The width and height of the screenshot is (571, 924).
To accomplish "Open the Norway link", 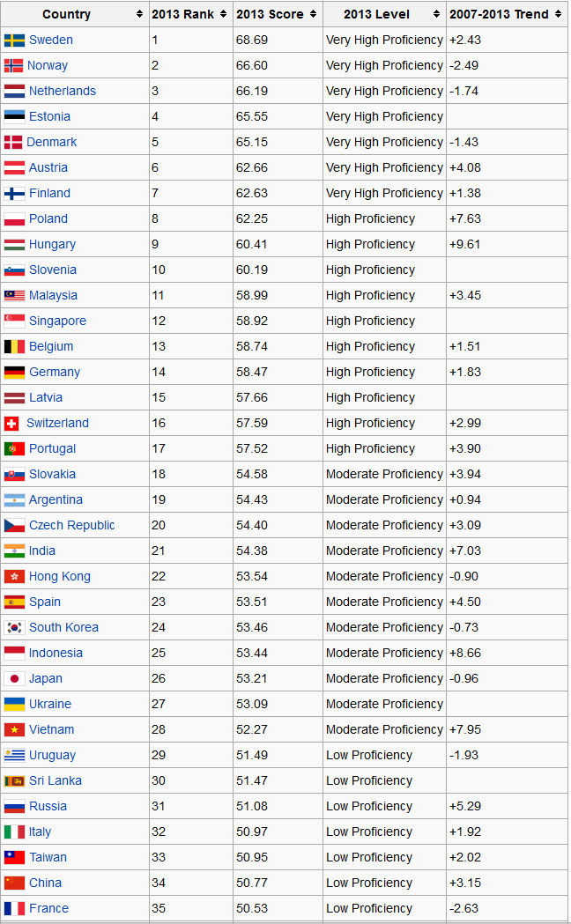I will click(x=47, y=65).
